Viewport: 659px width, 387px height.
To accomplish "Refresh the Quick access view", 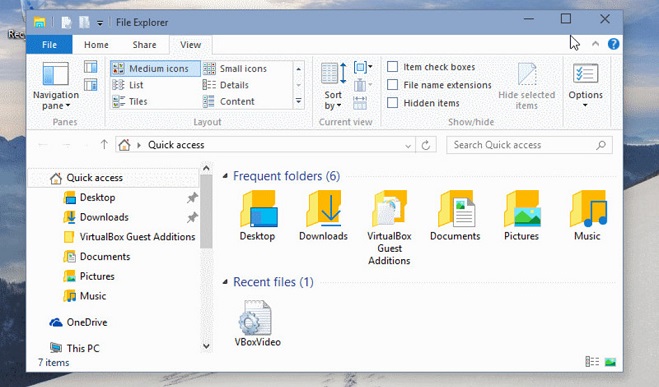I will point(426,145).
